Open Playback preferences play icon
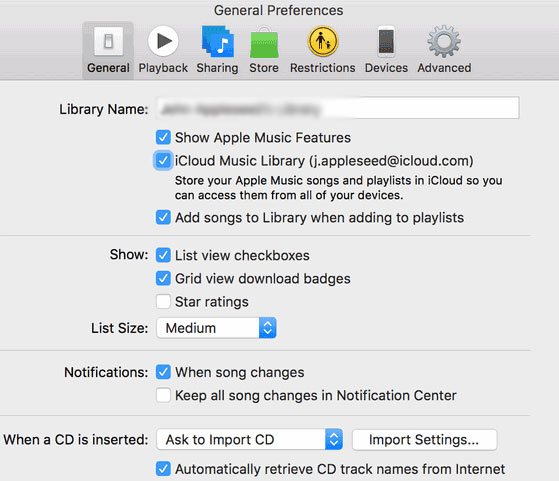 163,41
